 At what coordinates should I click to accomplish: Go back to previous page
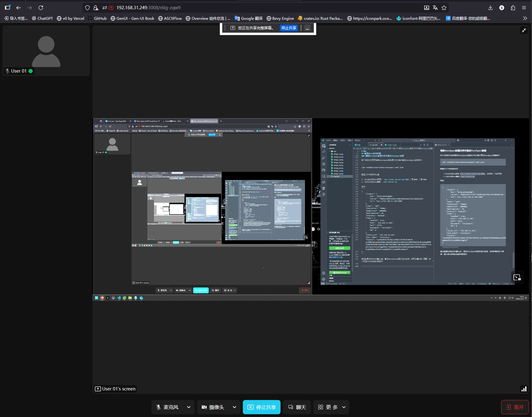tap(19, 8)
